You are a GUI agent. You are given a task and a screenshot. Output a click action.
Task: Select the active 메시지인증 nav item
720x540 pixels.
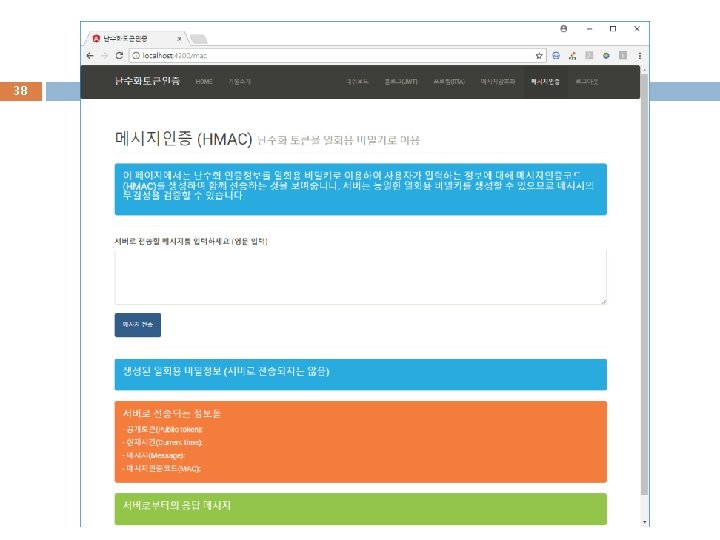coord(545,82)
